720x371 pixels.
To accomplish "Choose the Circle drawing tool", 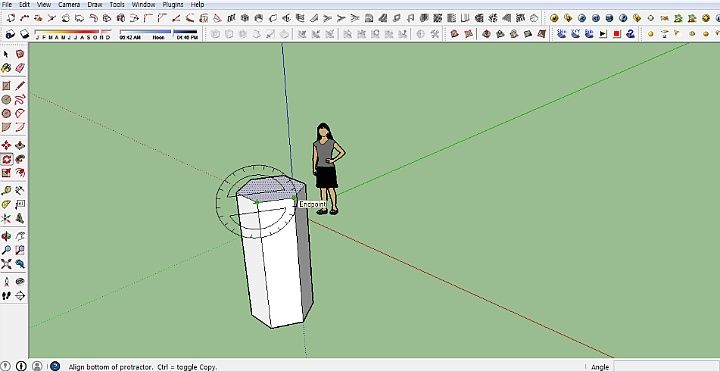I will pos(6,100).
